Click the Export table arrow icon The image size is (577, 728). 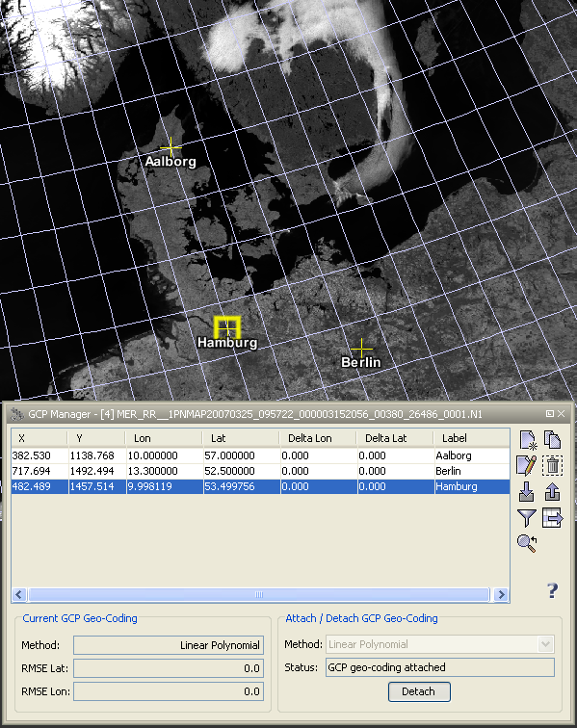[552, 518]
